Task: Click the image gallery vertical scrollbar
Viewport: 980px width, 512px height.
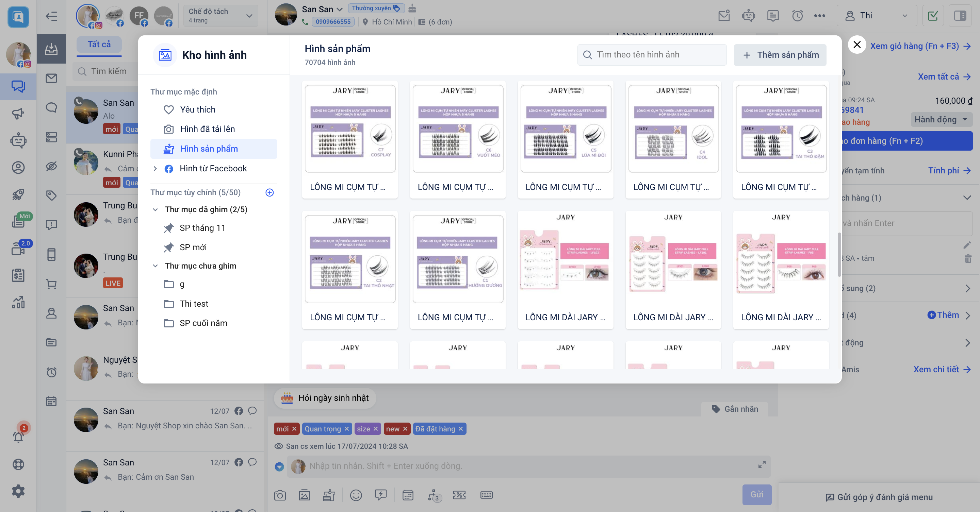Action: pyautogui.click(x=839, y=255)
